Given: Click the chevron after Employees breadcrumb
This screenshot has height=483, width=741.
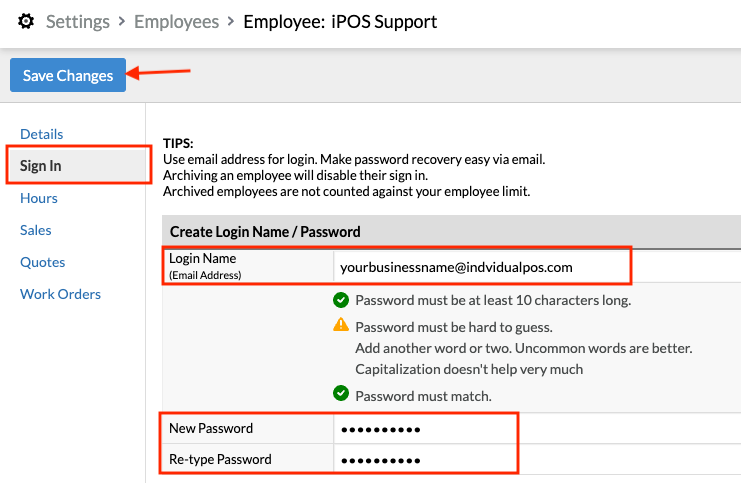Looking at the screenshot, I should (231, 21).
